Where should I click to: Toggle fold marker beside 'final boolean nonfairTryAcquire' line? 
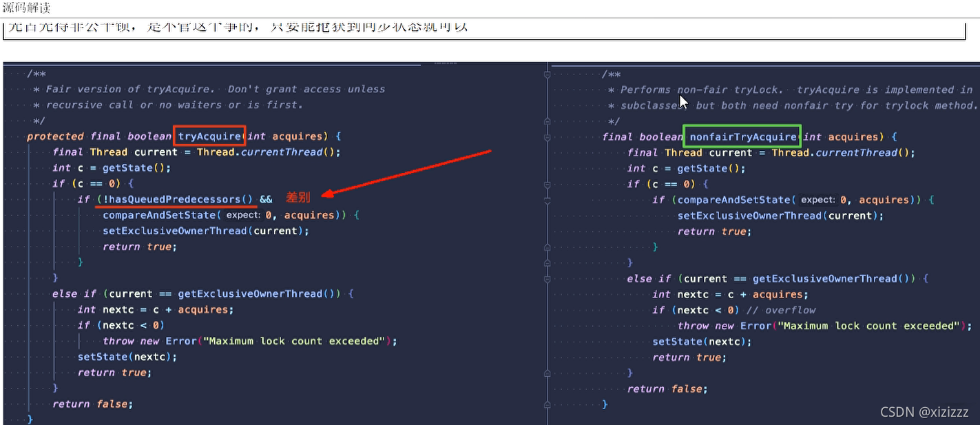548,136
